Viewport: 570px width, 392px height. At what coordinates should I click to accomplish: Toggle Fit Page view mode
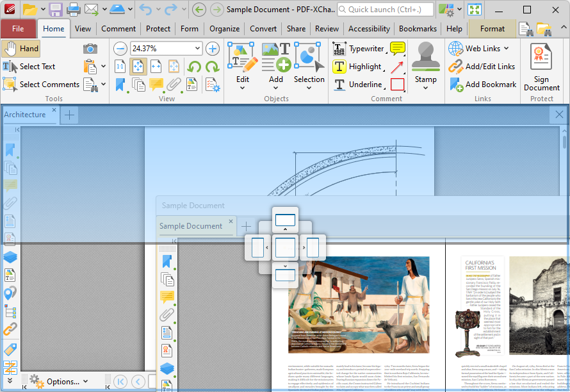point(138,67)
